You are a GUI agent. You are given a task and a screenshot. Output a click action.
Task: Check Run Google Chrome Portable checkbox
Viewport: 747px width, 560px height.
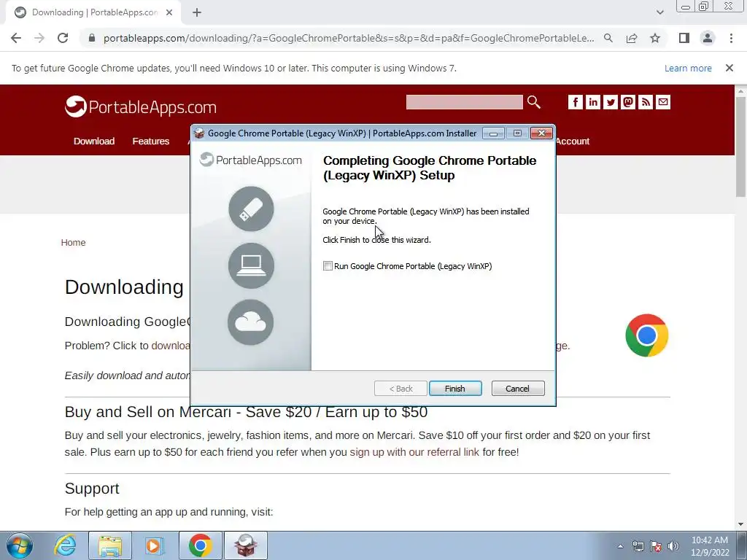(x=328, y=266)
